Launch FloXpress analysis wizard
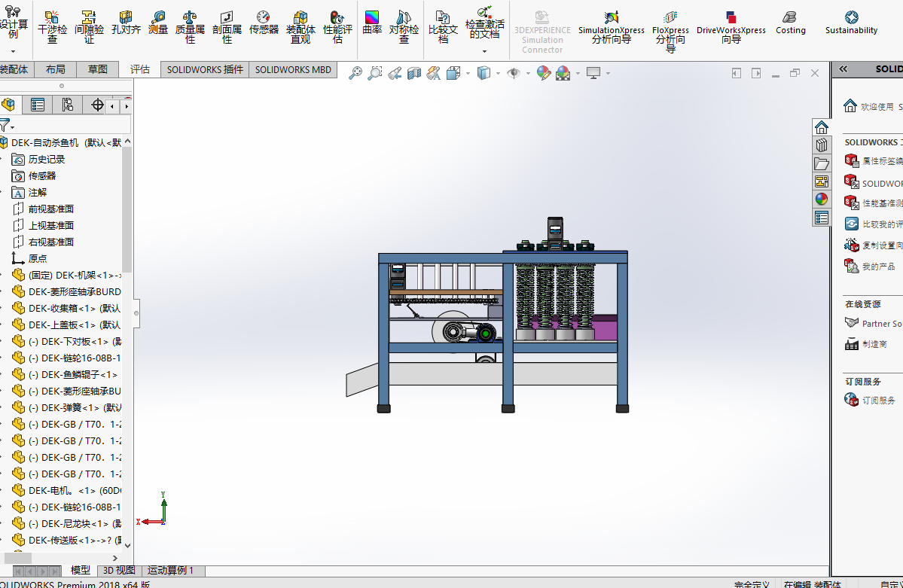This screenshot has width=903, height=588. click(670, 32)
